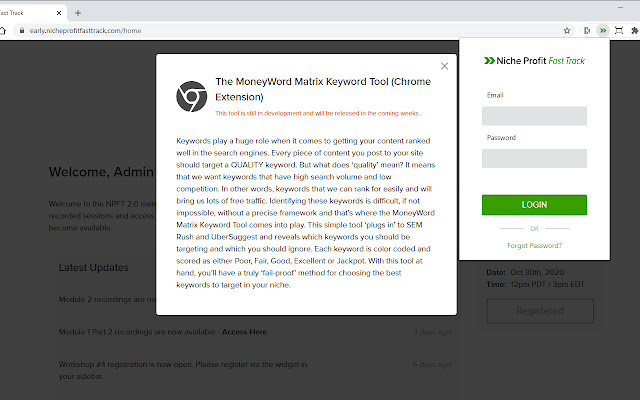Viewport: 640px width, 400px height.
Task: Click into the Password input field
Action: [534, 158]
